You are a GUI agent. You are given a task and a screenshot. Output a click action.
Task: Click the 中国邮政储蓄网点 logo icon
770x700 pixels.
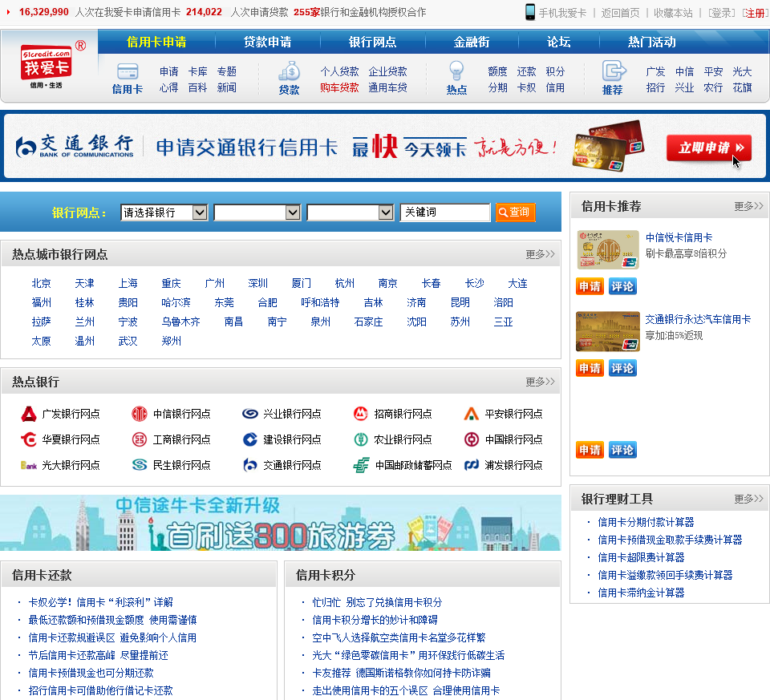point(362,465)
